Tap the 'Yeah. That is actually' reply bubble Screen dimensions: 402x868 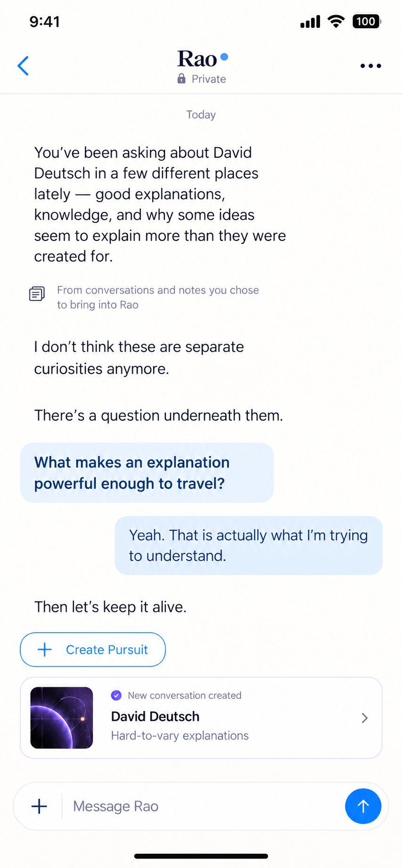248,546
